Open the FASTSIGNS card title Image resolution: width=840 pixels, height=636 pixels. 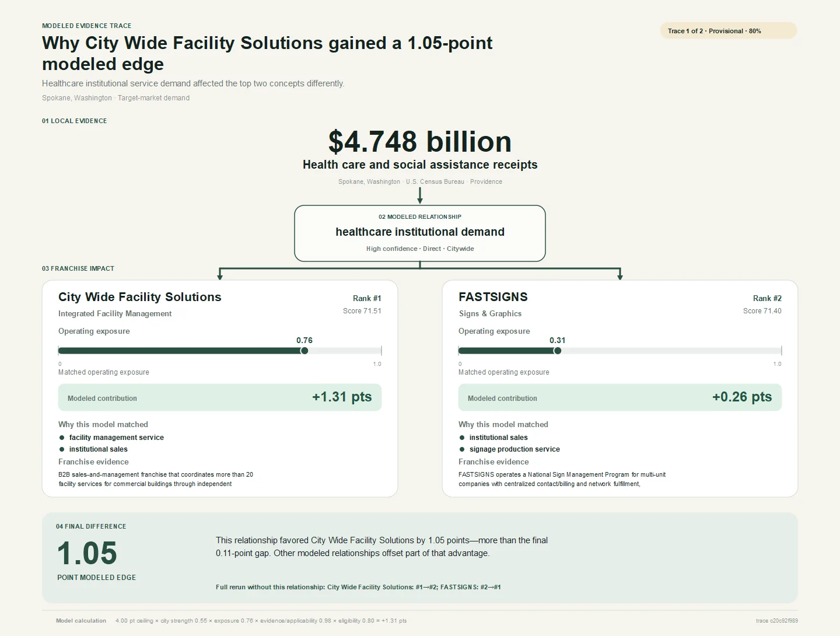click(x=493, y=297)
